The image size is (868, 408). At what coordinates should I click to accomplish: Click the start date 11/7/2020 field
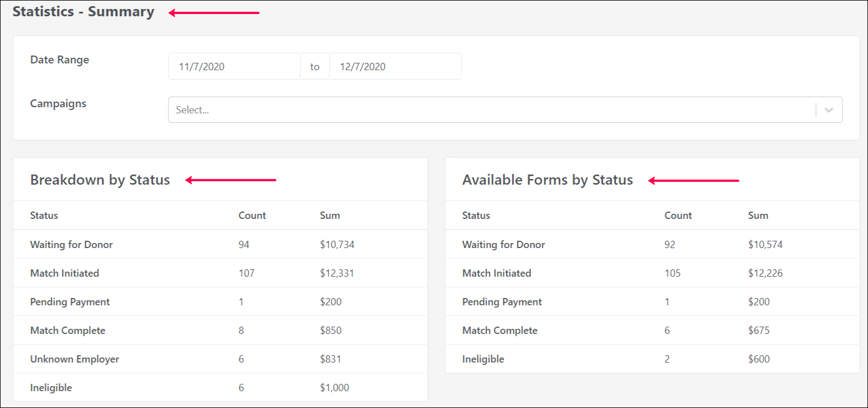[x=234, y=67]
